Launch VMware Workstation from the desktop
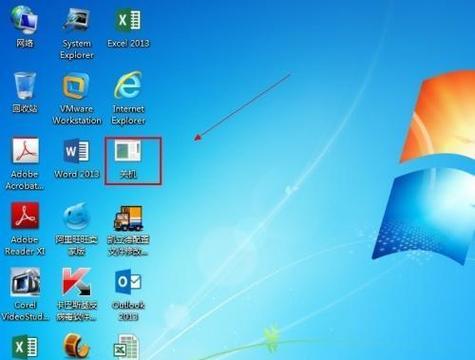This screenshot has width=475, height=360. 77,99
